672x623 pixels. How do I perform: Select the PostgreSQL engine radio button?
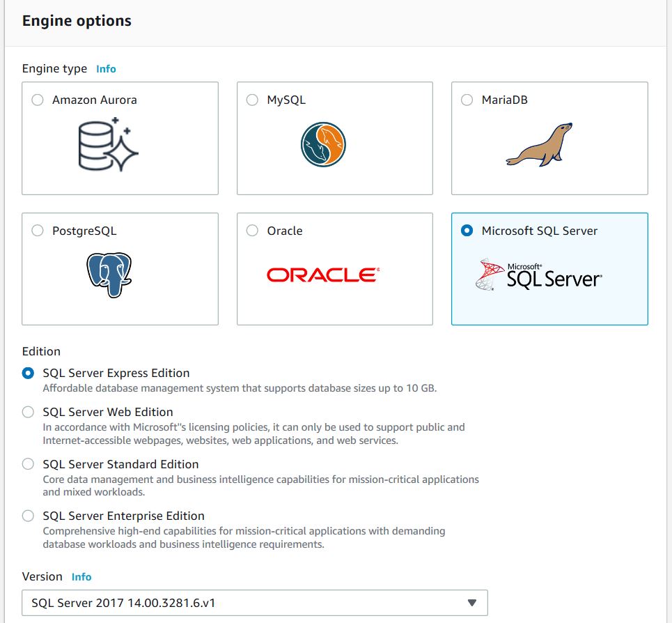point(38,231)
